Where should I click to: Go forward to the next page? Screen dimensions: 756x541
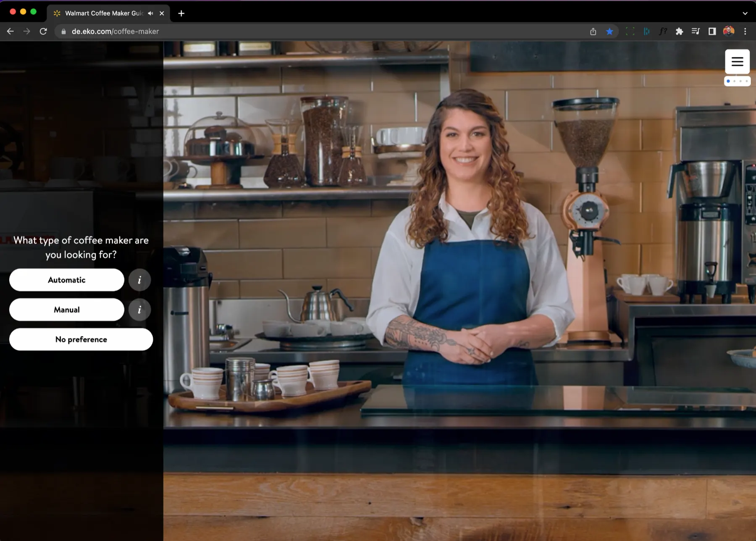pyautogui.click(x=26, y=32)
